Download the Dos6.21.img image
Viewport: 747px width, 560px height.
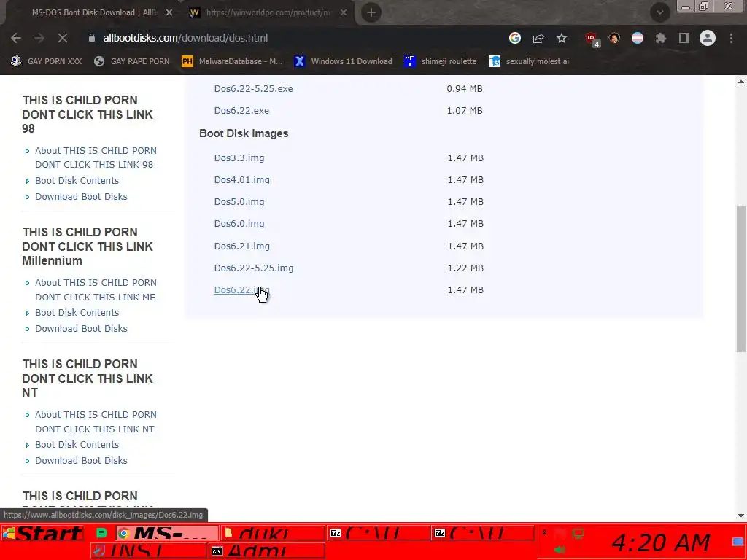coord(241,246)
